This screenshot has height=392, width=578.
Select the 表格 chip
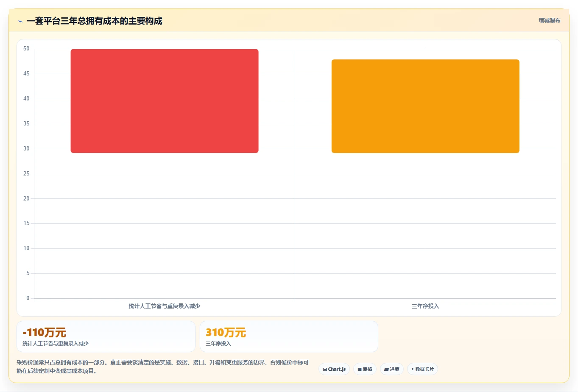point(365,369)
